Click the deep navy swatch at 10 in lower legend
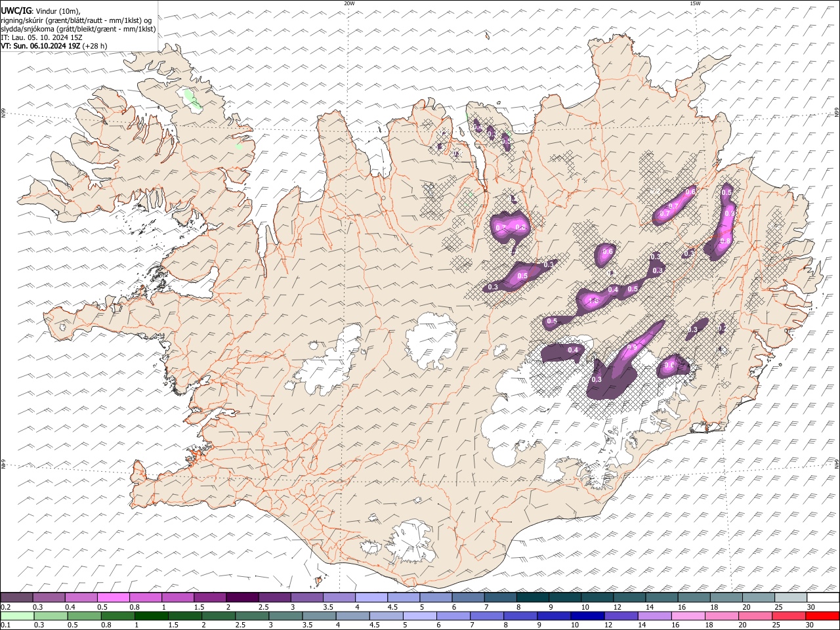 click(x=587, y=616)
